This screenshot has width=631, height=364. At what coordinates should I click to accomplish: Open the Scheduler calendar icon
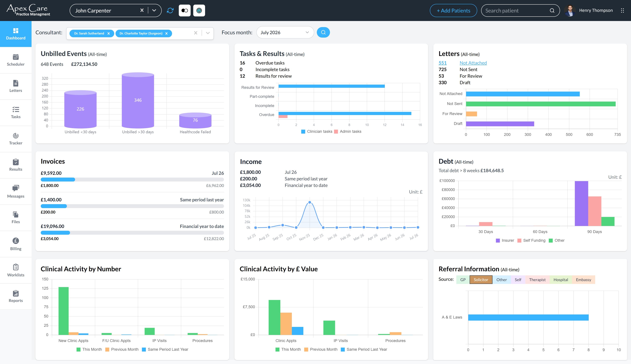(15, 57)
